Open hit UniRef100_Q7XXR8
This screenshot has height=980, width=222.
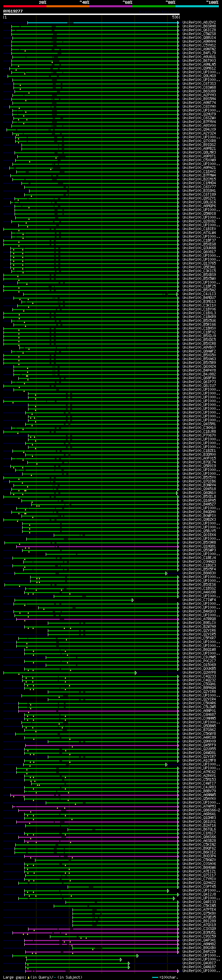199,141
